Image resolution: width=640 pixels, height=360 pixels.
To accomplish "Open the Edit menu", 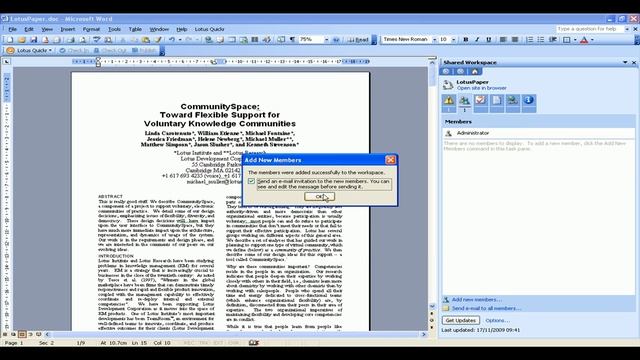I will coord(29,29).
